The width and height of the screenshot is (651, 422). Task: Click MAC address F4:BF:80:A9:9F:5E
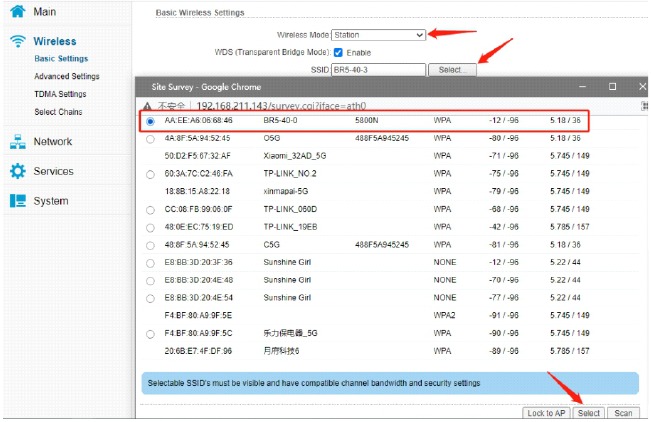pyautogui.click(x=198, y=316)
